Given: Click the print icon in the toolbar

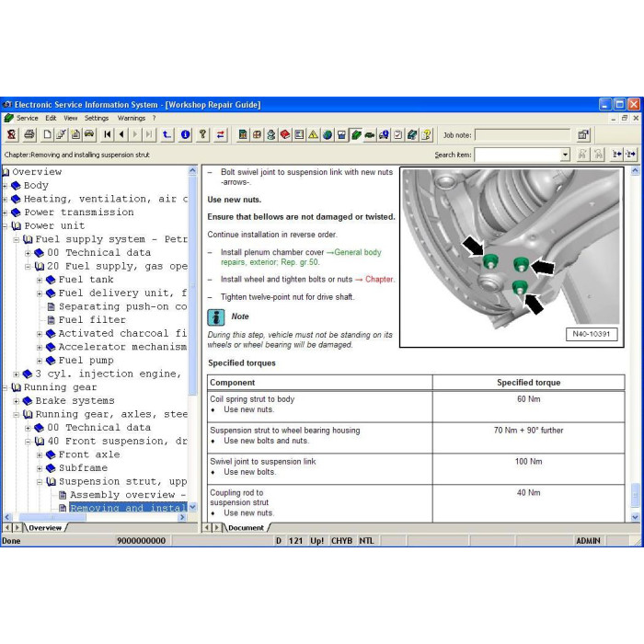Looking at the screenshot, I should pyautogui.click(x=29, y=134).
